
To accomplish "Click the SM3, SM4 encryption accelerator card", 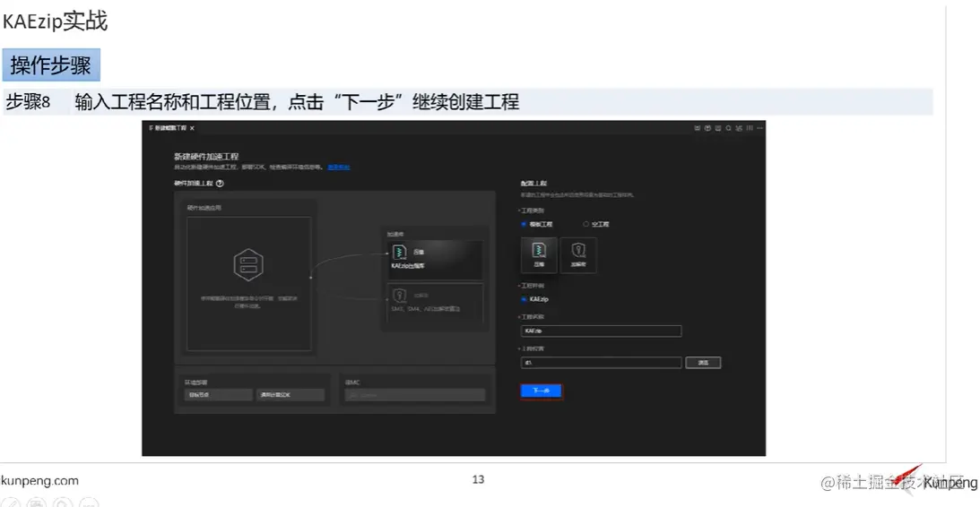I will 435,303.
